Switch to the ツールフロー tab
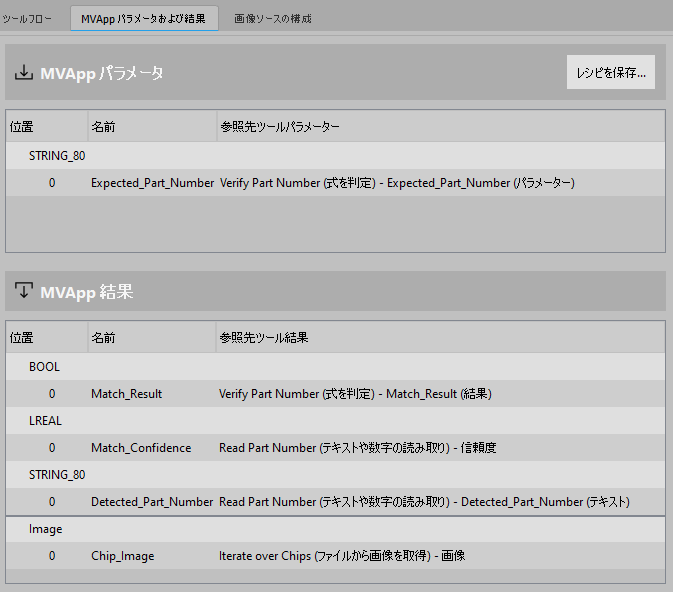Screen dimensions: 673x592 [28, 19]
